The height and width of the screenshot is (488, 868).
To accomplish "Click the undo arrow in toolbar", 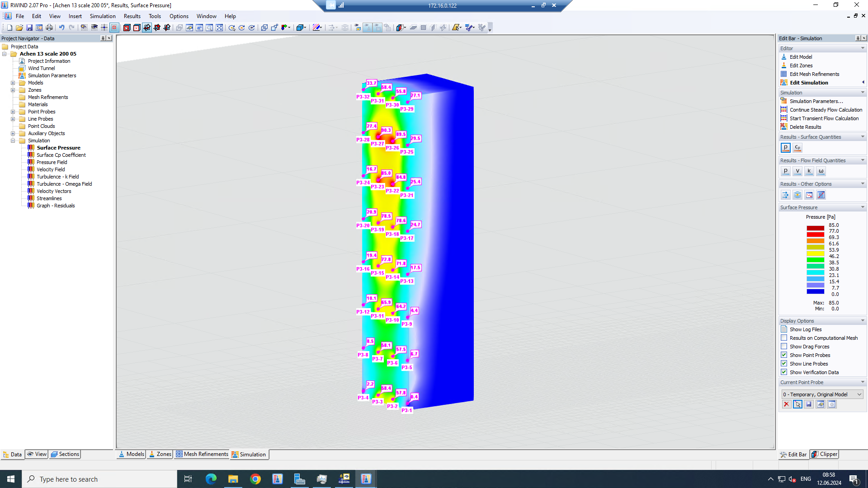I will pyautogui.click(x=62, y=28).
